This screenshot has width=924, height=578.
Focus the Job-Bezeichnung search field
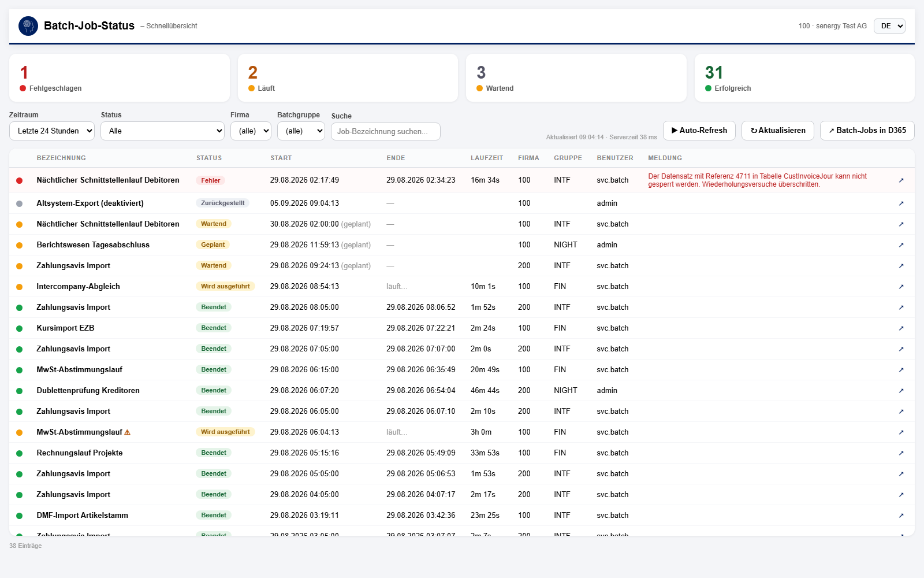386,131
